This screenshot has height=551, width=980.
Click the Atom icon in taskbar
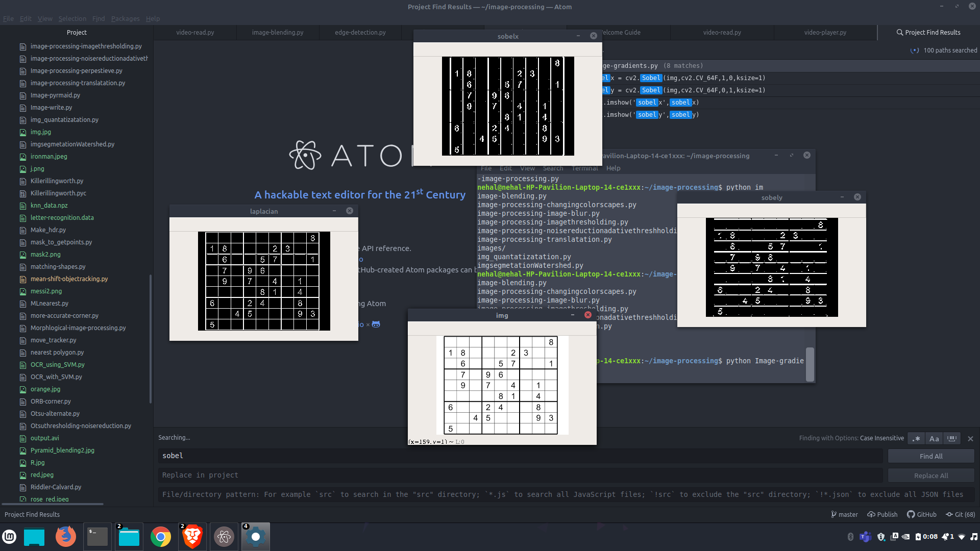[224, 537]
